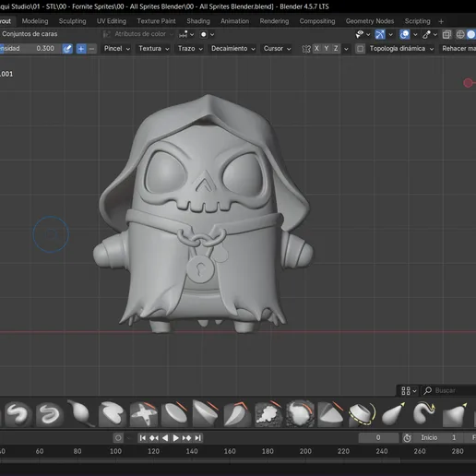Viewport: 476px width, 476px height.
Task: Select wireframe shading globe icon
Action: pyautogui.click(x=460, y=34)
